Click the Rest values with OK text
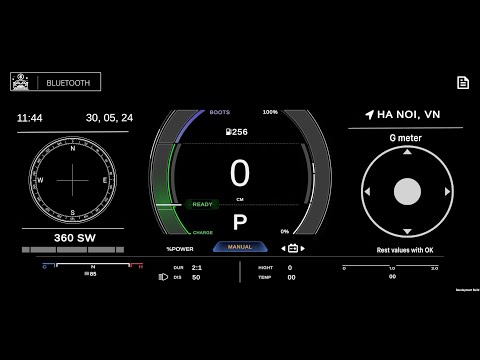Image resolution: width=480 pixels, height=360 pixels. click(x=405, y=250)
